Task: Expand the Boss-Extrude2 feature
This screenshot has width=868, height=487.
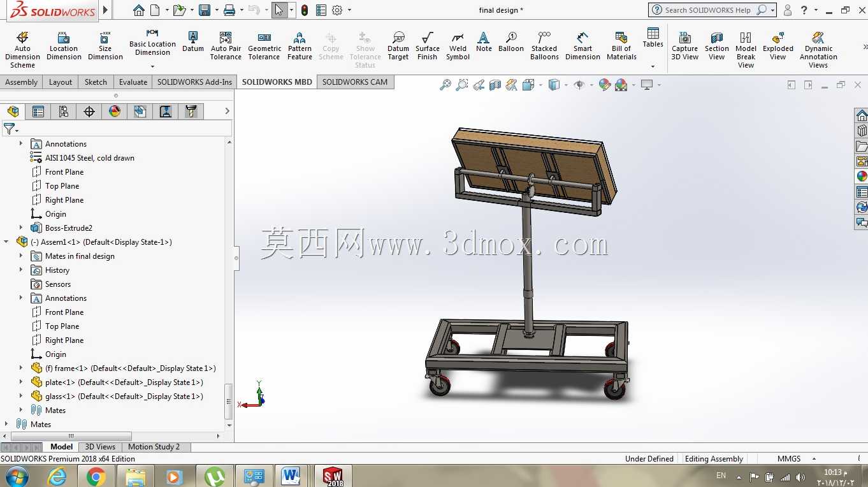Action: 21,228
